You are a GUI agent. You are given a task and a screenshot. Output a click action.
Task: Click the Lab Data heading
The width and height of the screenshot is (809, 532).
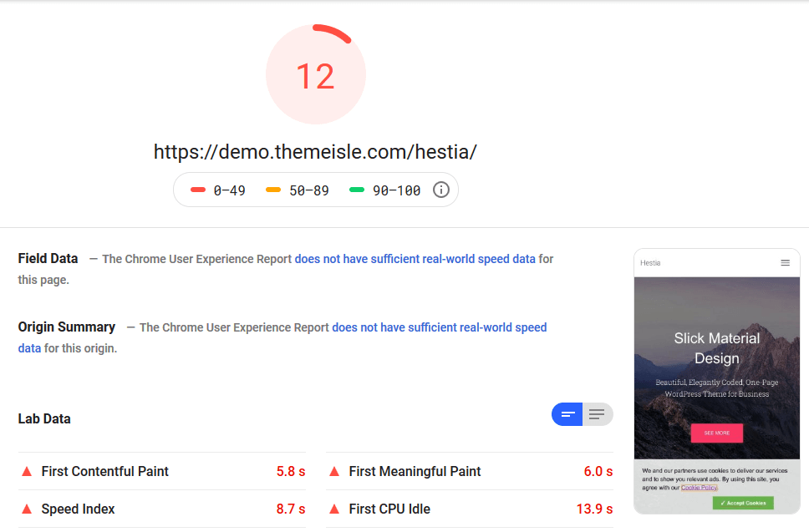point(44,418)
